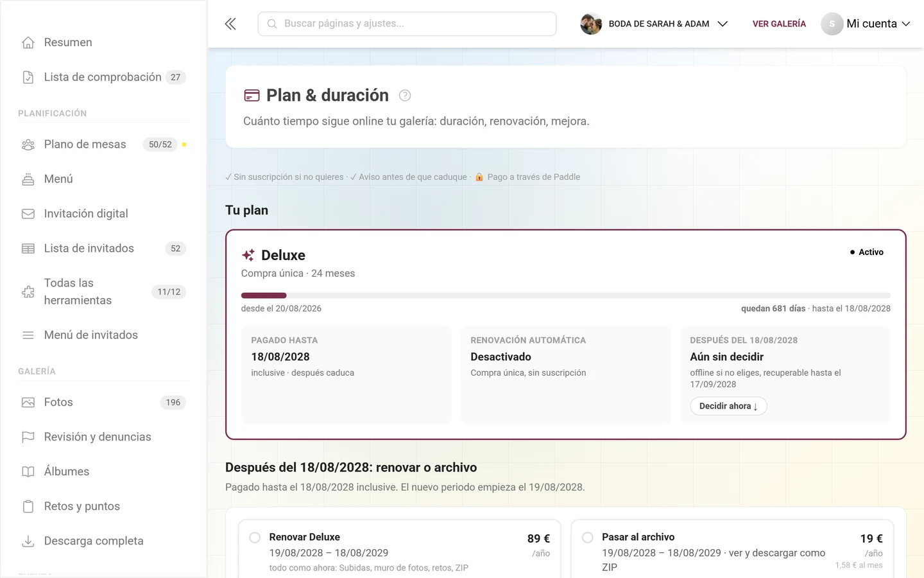Click the search magnifier icon
This screenshot has height=578, width=924.
(272, 24)
